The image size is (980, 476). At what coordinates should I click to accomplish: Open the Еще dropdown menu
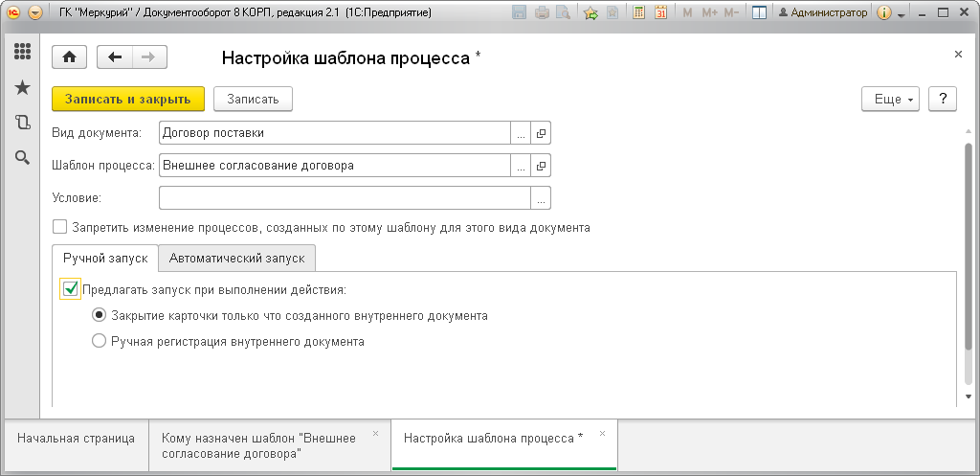pyautogui.click(x=891, y=99)
